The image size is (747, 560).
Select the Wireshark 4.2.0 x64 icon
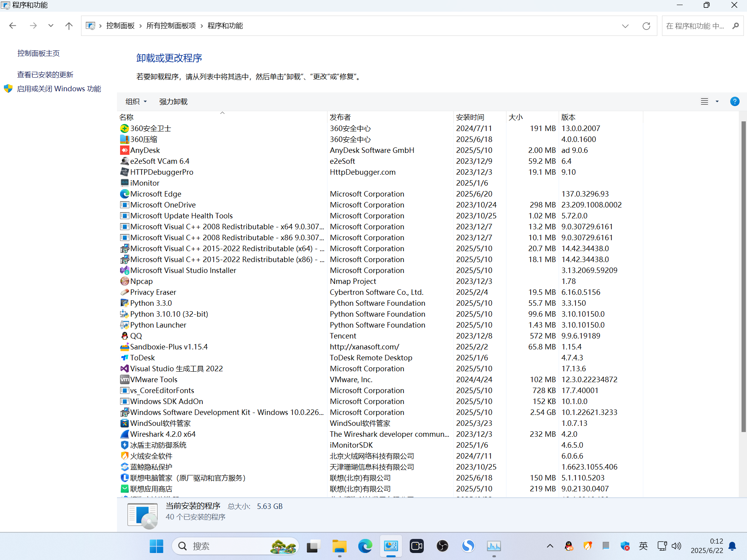[124, 434]
